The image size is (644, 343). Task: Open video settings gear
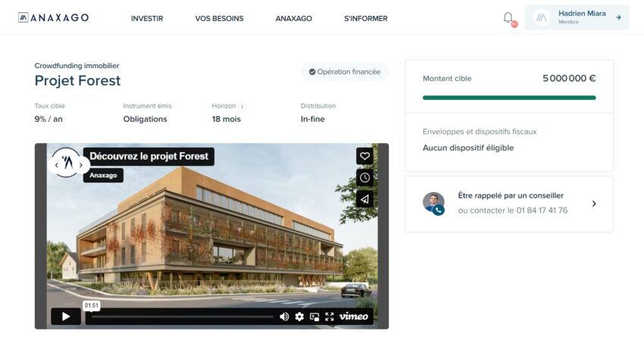299,316
